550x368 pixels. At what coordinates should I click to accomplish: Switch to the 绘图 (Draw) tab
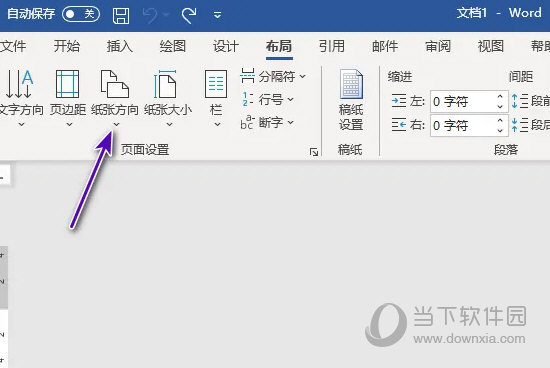click(173, 46)
